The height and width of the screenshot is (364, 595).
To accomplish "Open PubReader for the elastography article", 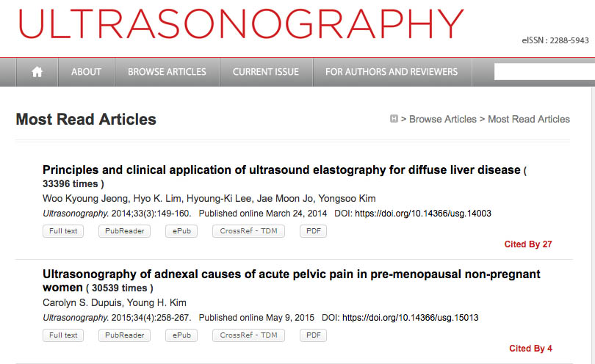I will tap(123, 231).
